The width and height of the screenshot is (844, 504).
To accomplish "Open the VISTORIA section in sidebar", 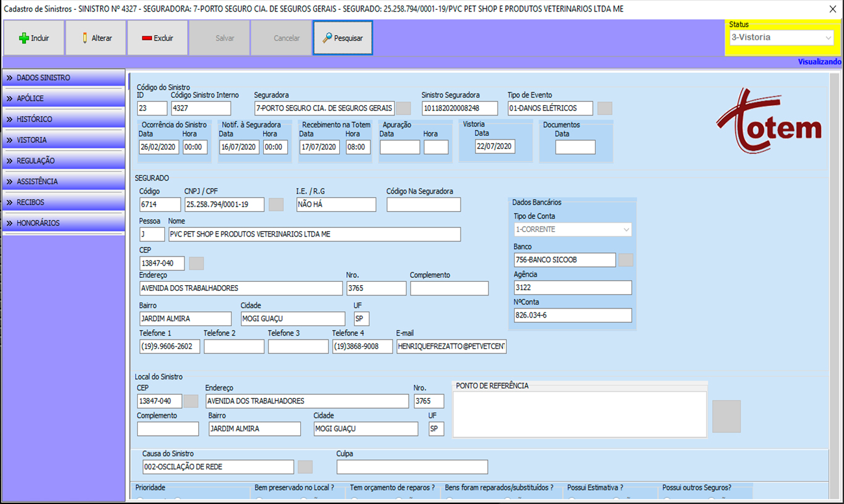I will click(64, 140).
